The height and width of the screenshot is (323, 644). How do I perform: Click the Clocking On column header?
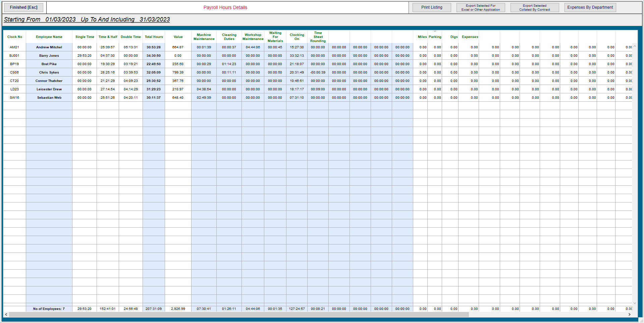tap(297, 37)
